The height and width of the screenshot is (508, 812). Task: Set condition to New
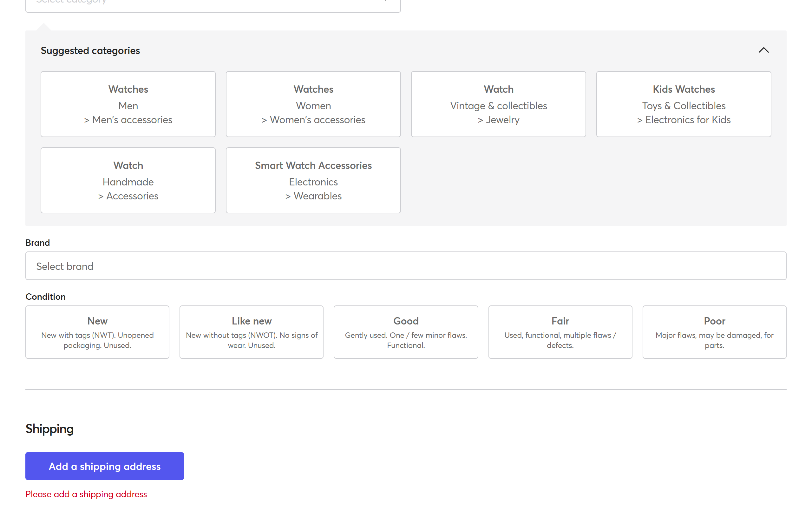(97, 332)
